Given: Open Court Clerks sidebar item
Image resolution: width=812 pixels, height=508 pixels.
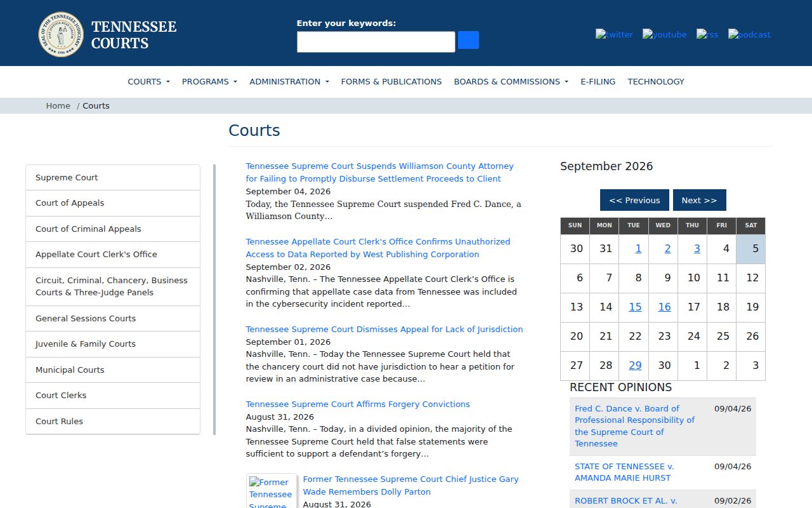Looking at the screenshot, I should (x=113, y=396).
